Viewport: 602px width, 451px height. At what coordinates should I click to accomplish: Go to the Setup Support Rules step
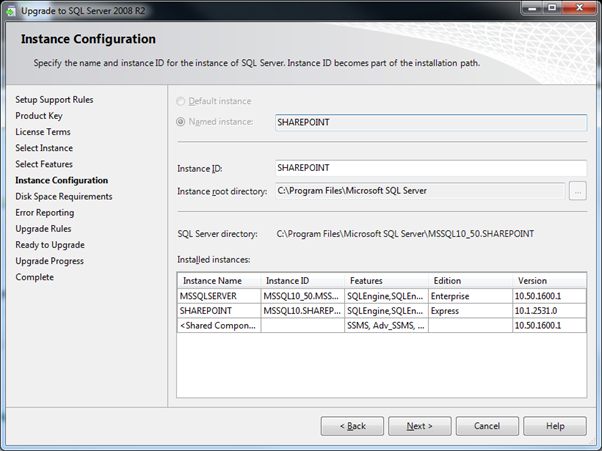pyautogui.click(x=54, y=100)
